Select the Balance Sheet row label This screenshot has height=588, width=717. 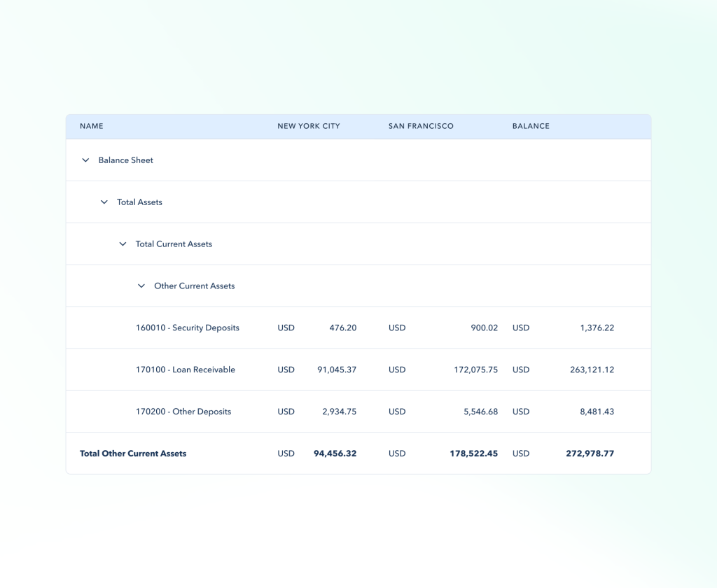click(126, 160)
